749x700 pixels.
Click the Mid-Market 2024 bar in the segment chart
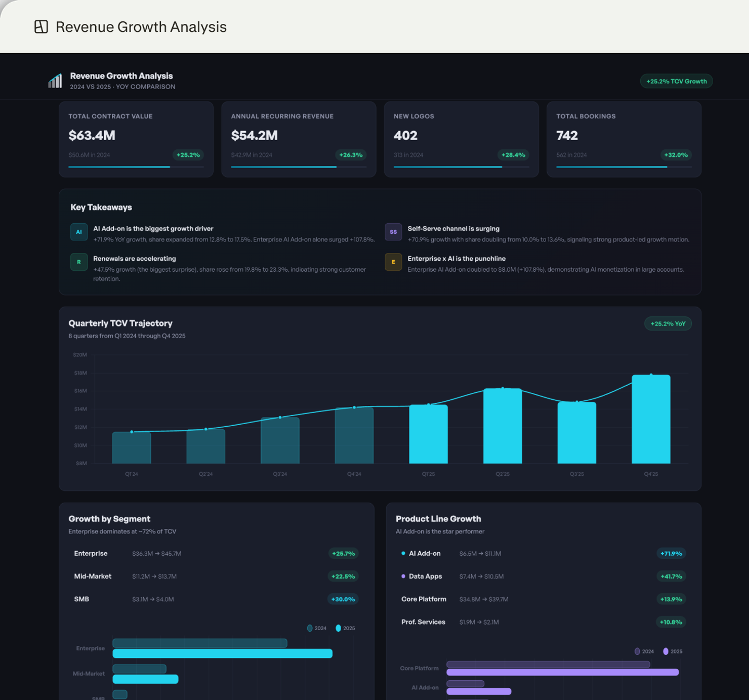point(139,669)
